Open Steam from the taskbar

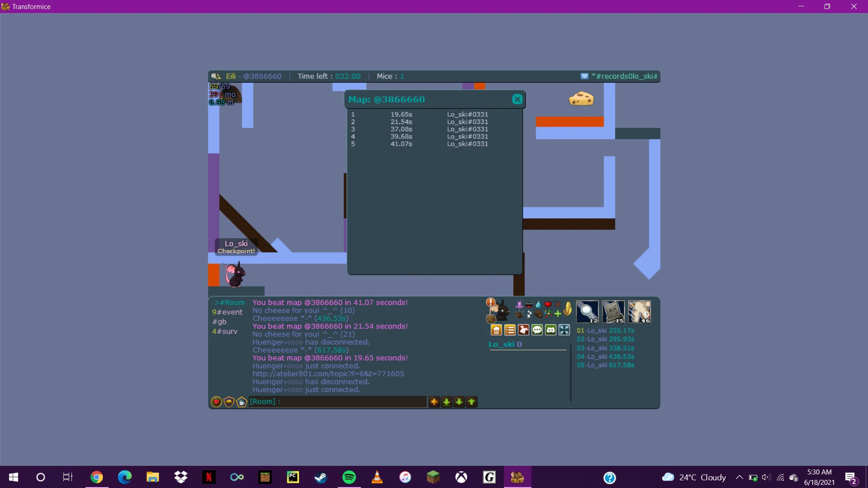click(x=321, y=477)
